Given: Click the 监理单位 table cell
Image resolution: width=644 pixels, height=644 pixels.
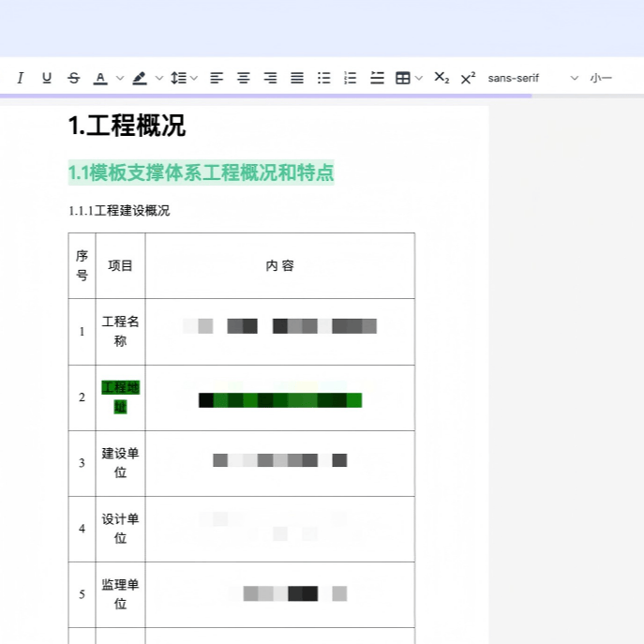Looking at the screenshot, I should [x=120, y=594].
